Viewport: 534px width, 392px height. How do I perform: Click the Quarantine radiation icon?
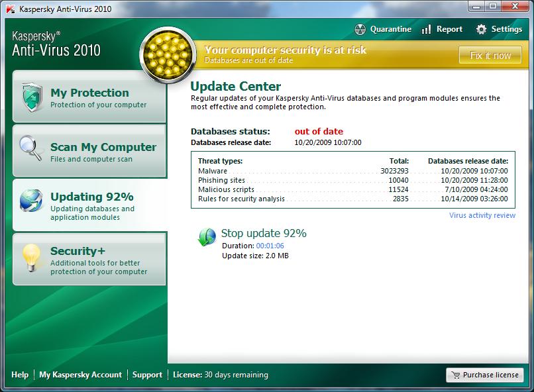(x=360, y=30)
